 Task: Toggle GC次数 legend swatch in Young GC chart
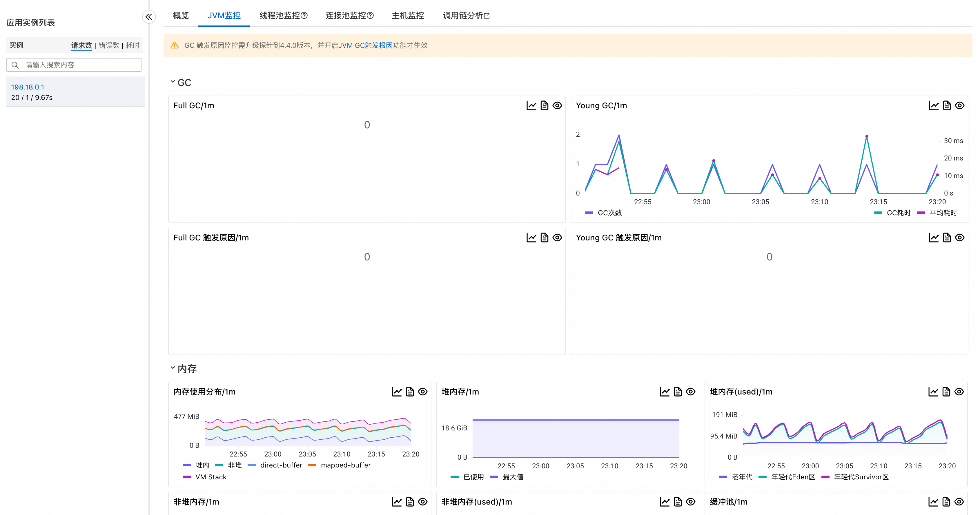click(x=589, y=213)
